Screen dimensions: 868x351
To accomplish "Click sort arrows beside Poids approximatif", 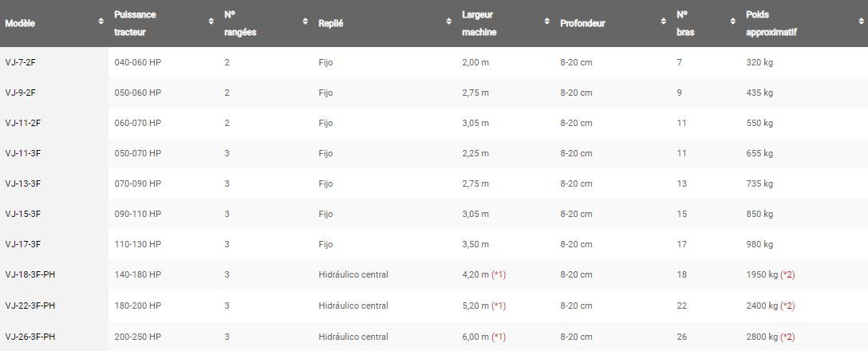I will point(859,23).
